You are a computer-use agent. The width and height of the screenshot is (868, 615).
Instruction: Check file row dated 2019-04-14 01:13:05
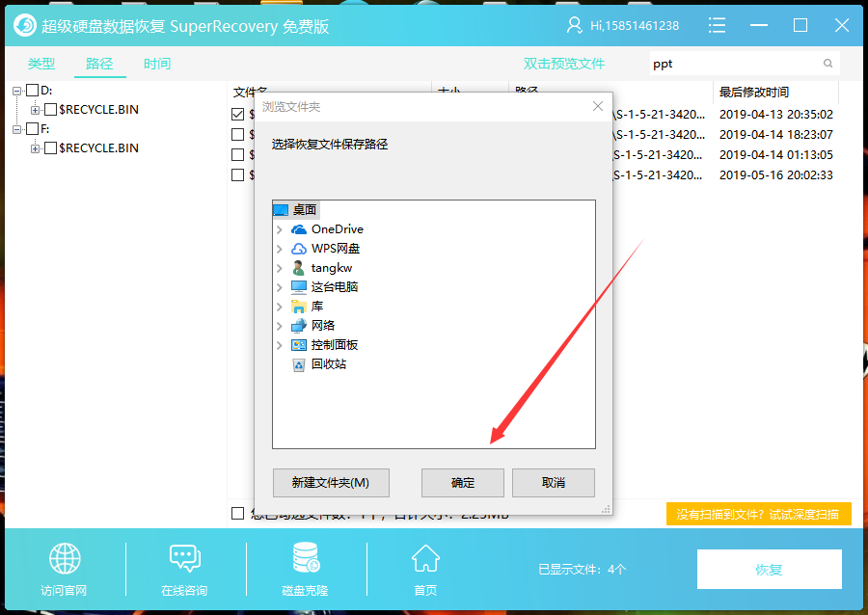click(x=238, y=155)
